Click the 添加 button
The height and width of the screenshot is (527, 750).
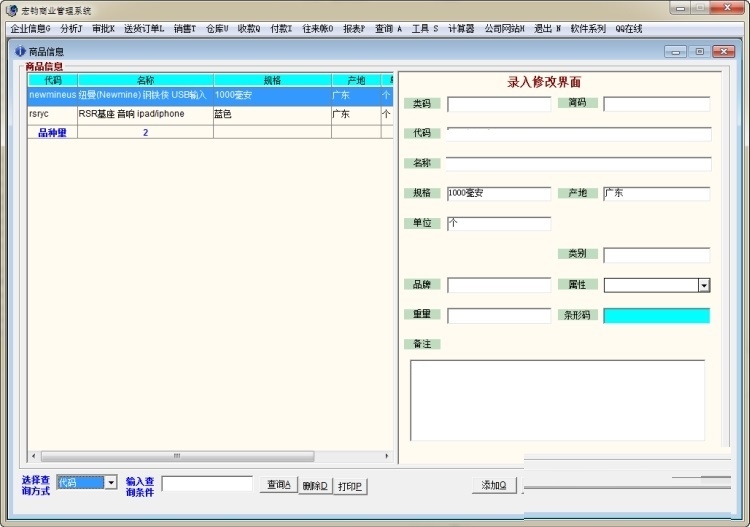(494, 485)
